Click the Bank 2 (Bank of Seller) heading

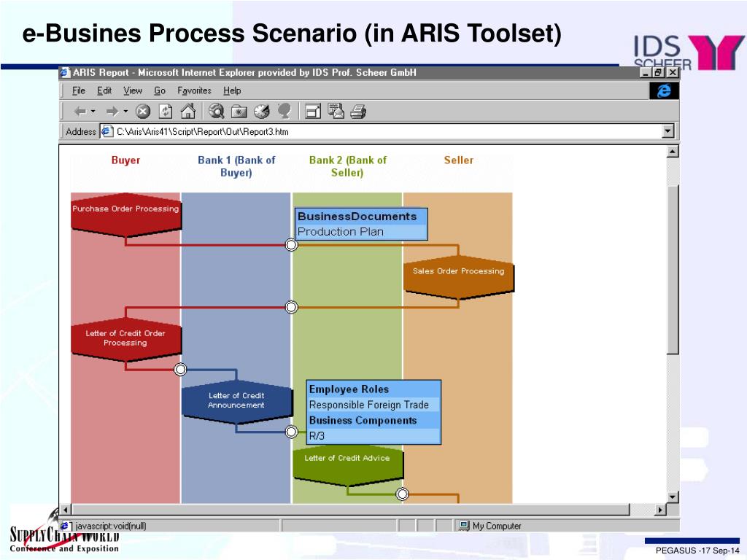click(347, 166)
